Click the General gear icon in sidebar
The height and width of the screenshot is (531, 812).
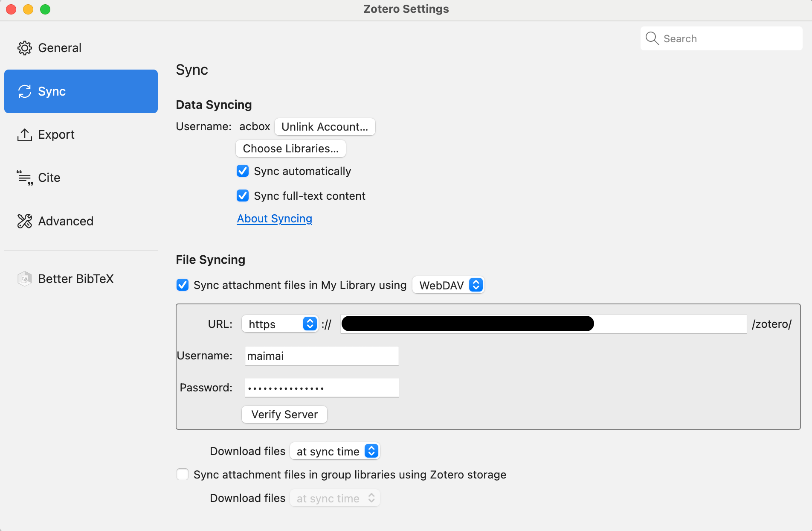25,48
